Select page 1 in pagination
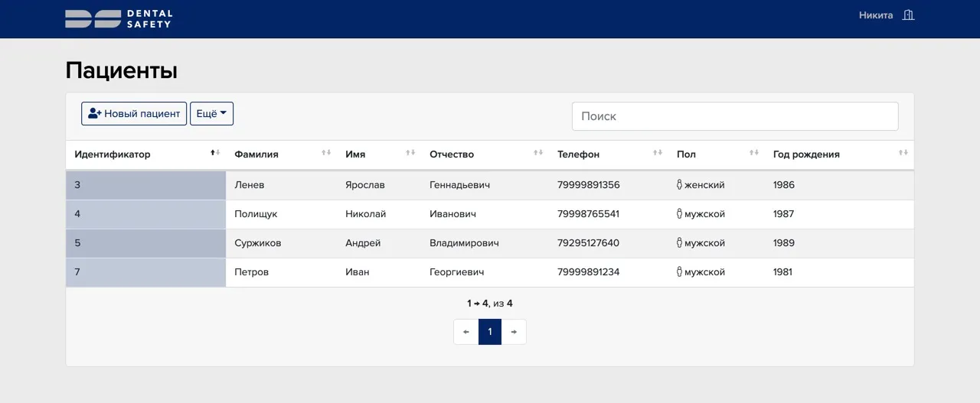 (x=490, y=332)
